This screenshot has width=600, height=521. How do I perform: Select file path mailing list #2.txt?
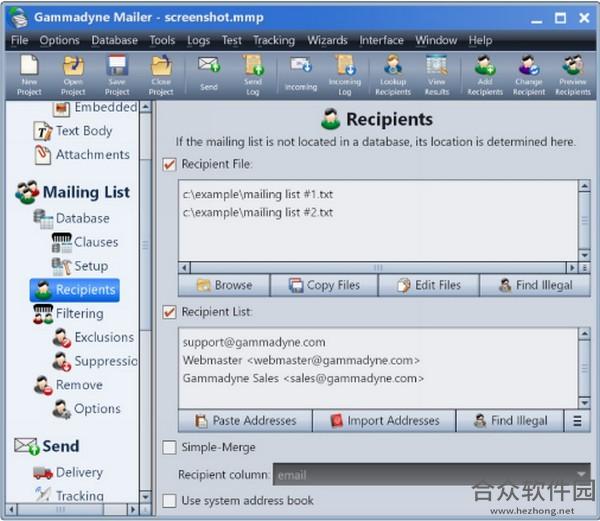[258, 212]
